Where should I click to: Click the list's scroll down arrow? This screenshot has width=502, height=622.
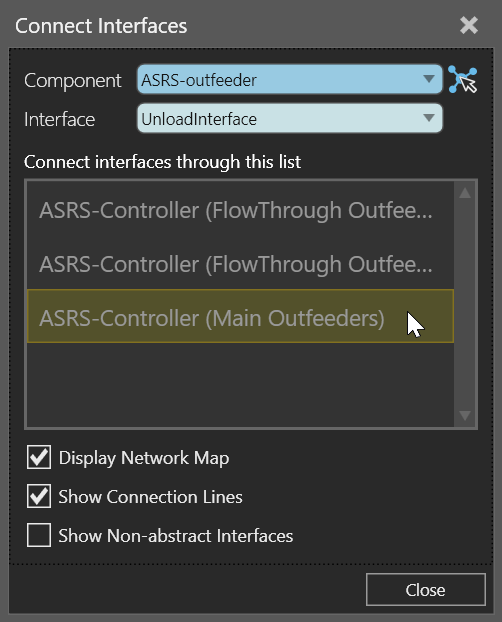(465, 415)
